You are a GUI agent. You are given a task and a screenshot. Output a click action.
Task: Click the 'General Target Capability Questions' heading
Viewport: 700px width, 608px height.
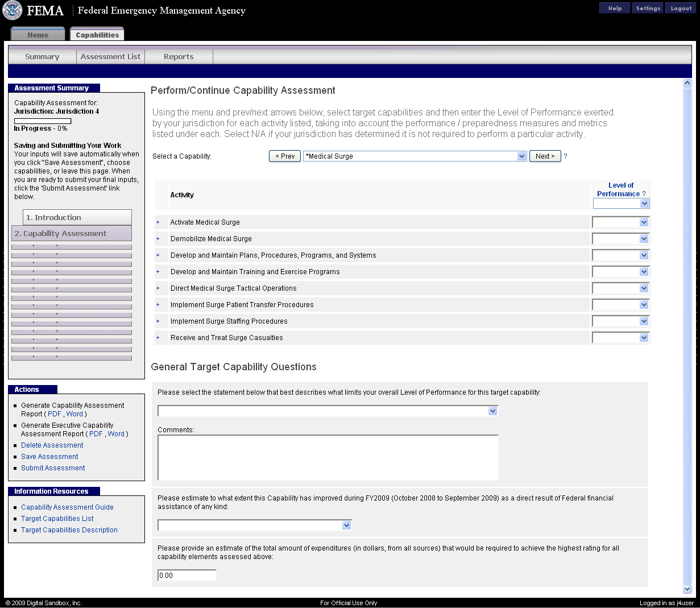pyautogui.click(x=234, y=367)
